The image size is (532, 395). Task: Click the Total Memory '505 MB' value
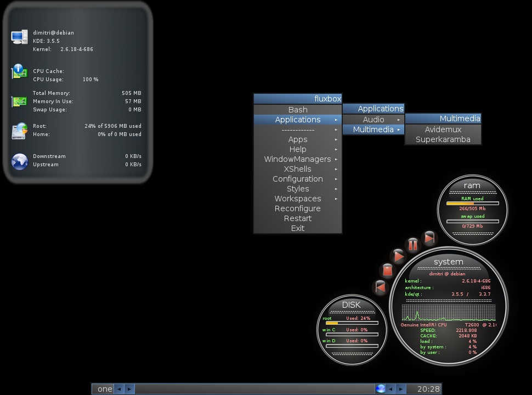(132, 93)
